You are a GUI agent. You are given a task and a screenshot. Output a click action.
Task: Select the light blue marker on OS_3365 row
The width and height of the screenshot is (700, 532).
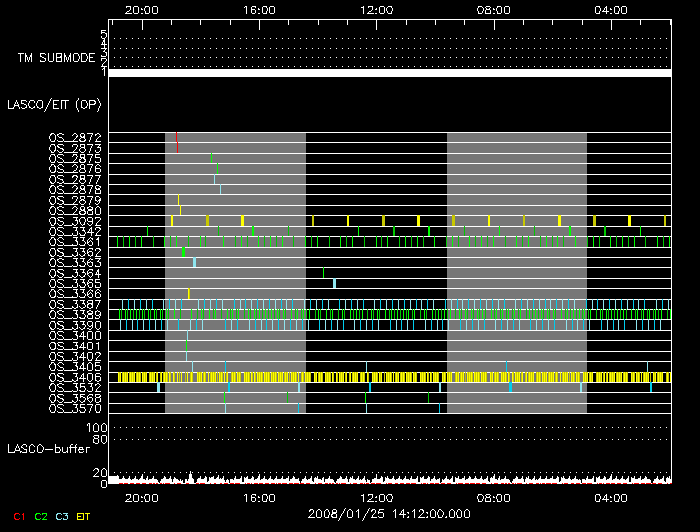pos(334,283)
